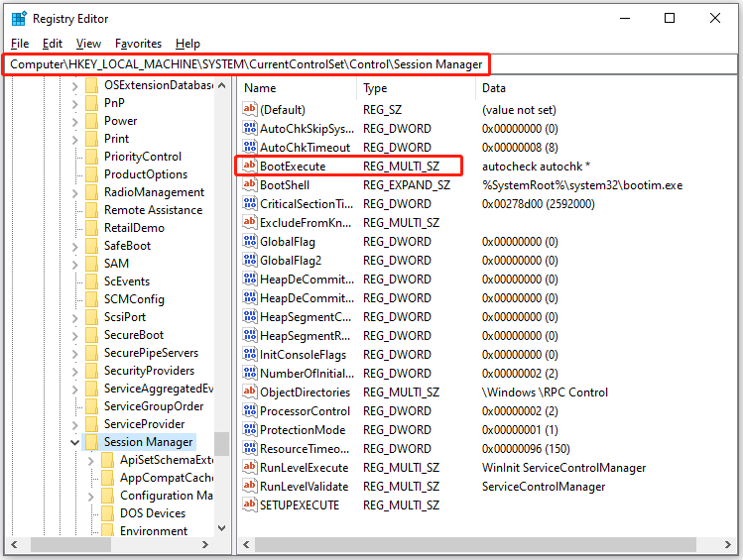Click the '0x00278d00 (2592000)' data cell
Screen dimensions: 743x560
coord(539,204)
